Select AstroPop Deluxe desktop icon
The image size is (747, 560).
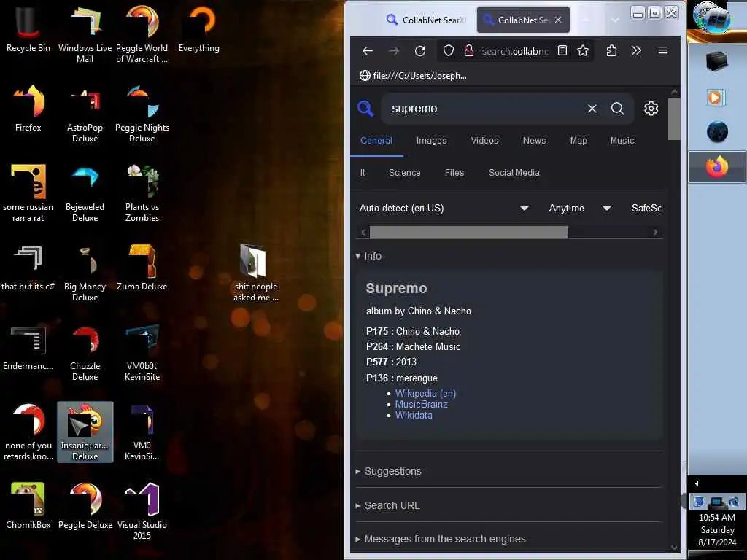(x=85, y=114)
